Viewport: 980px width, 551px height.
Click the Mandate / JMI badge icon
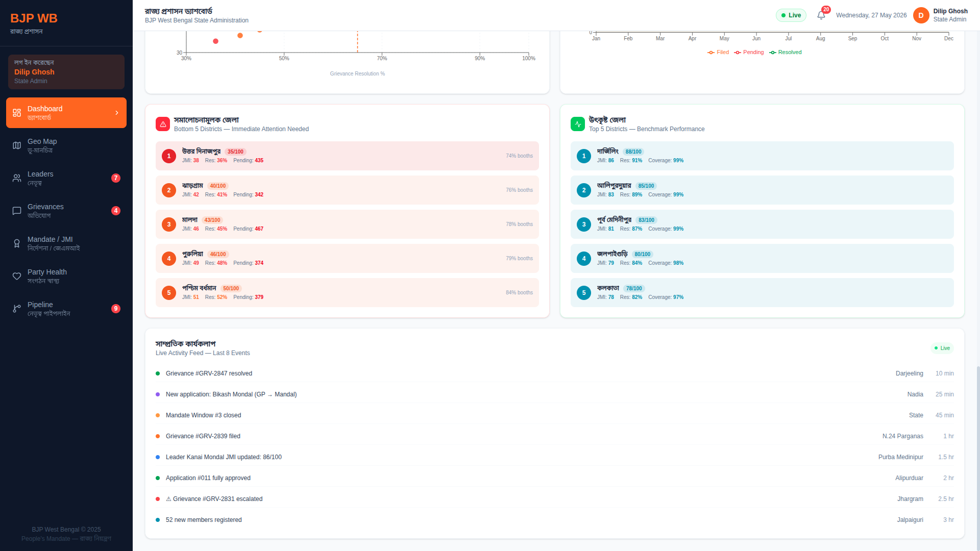(17, 243)
